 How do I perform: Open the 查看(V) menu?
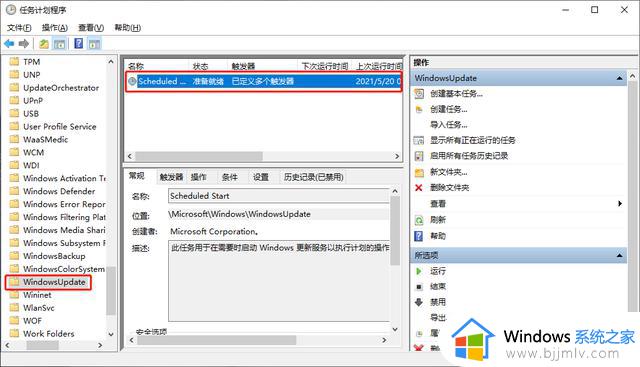pyautogui.click(x=91, y=28)
